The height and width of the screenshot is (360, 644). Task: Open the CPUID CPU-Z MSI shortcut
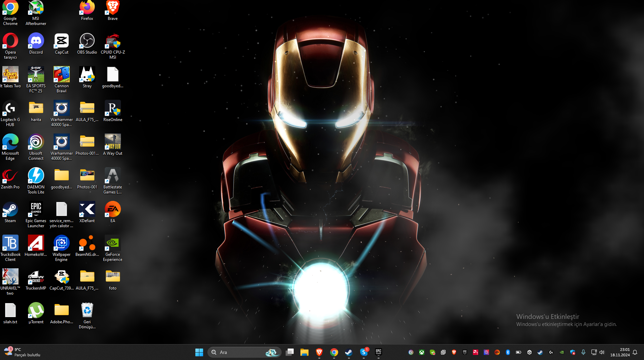tap(113, 46)
